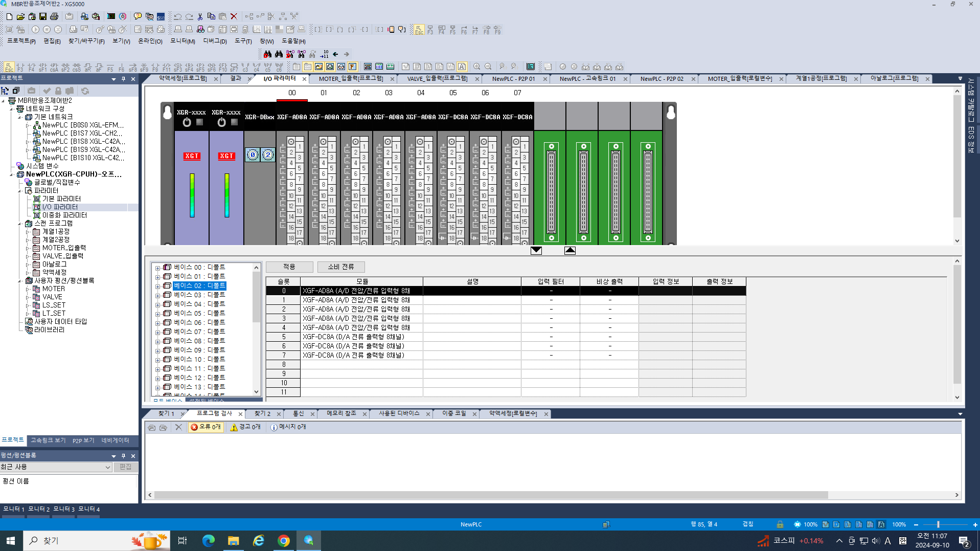Open the 최근 사용 dropdown

(x=107, y=468)
